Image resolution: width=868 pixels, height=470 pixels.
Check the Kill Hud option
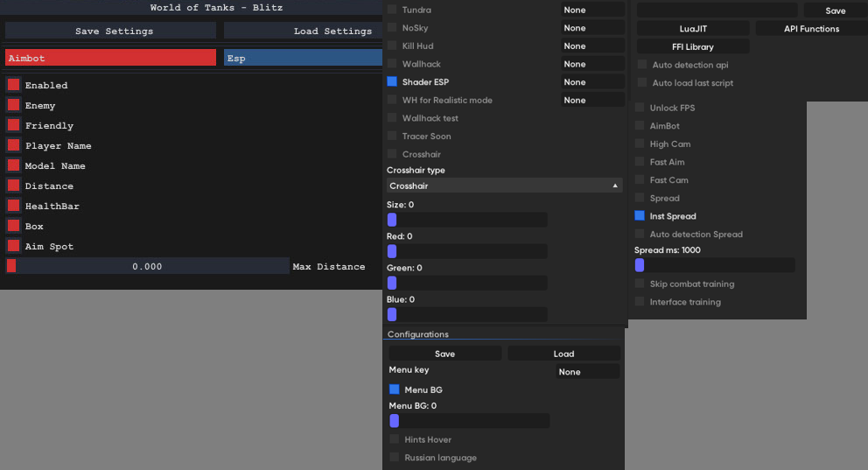pos(392,46)
